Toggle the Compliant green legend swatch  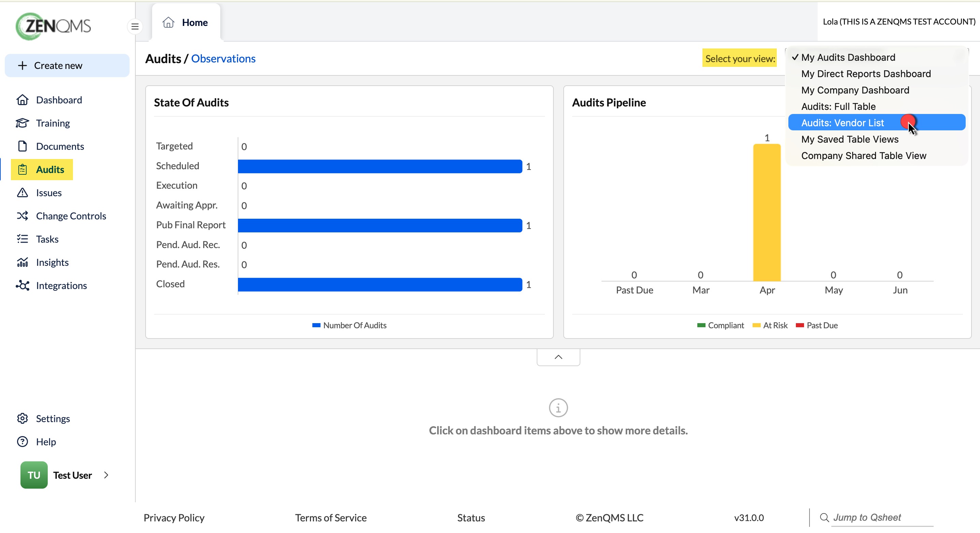point(701,326)
